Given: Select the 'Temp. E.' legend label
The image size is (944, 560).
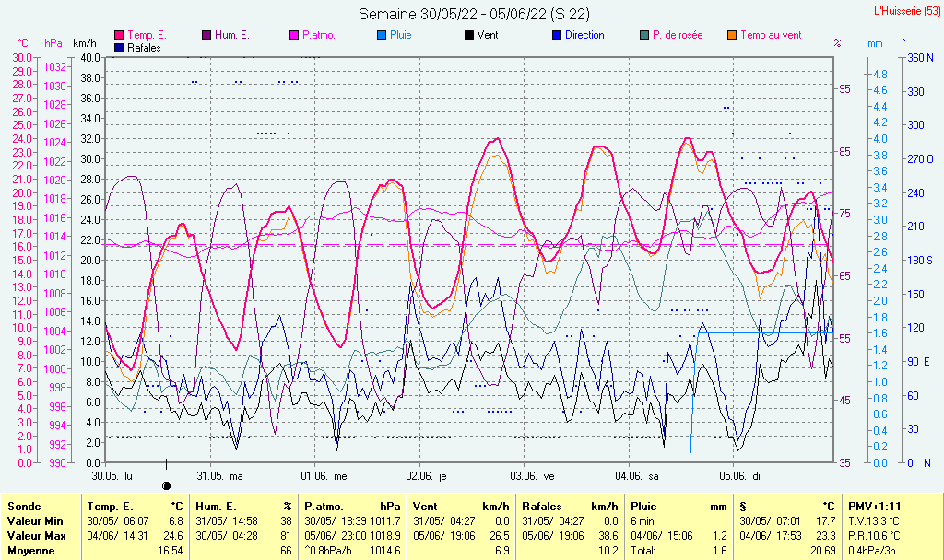Looking at the screenshot, I should tap(147, 36).
